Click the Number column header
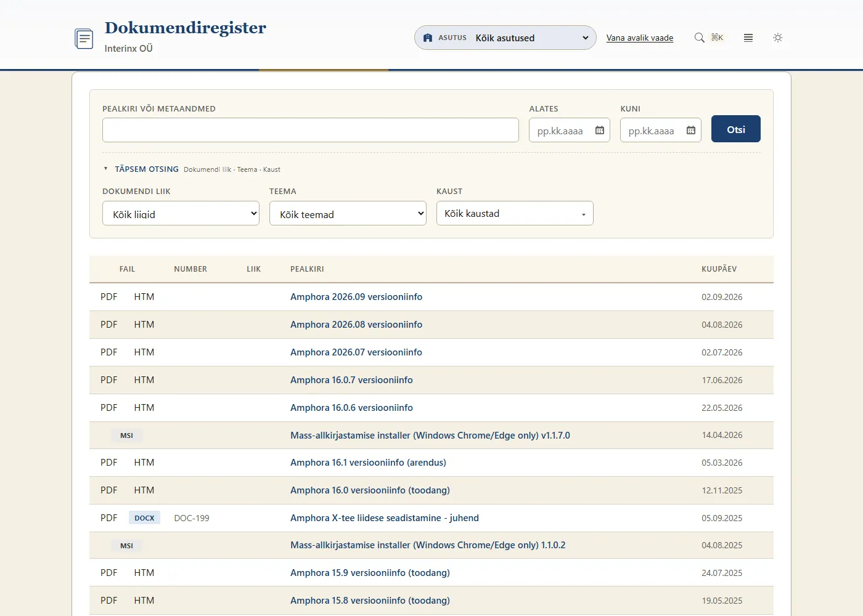 pos(190,269)
